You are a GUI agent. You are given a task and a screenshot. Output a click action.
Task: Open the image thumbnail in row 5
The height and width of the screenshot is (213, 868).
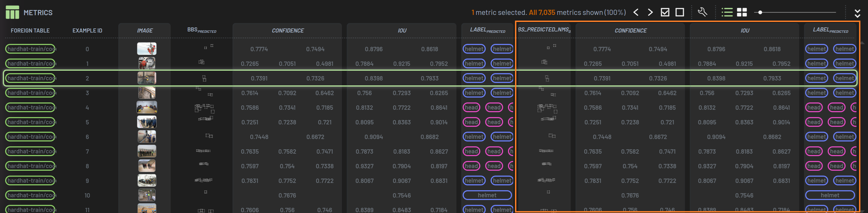(x=147, y=122)
